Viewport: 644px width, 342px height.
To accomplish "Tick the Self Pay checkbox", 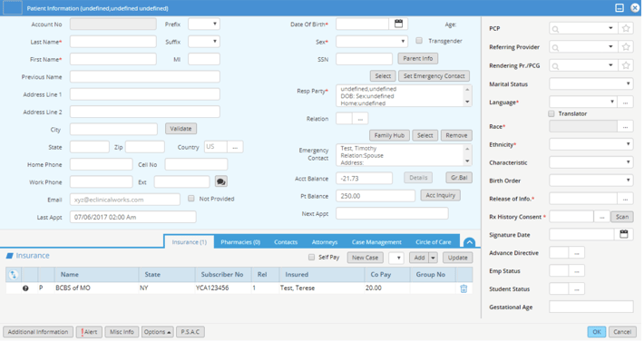I will pos(311,258).
